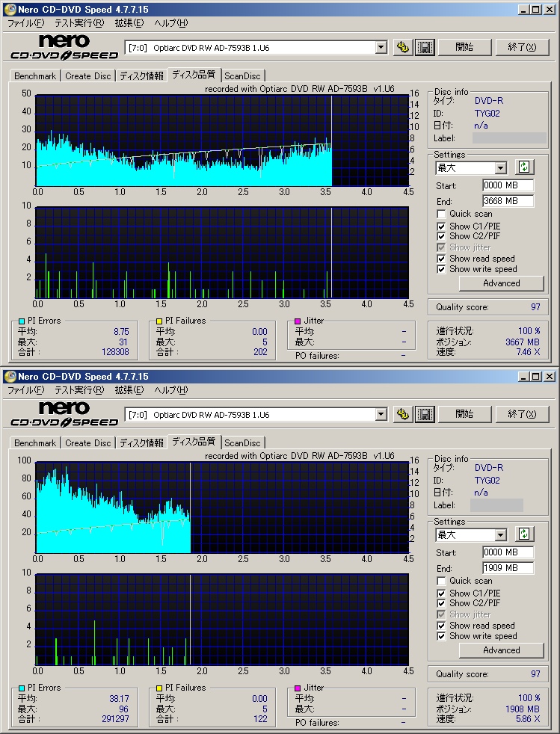Switch to ディスク情報 tab in top window
560x734 pixels.
(x=141, y=75)
